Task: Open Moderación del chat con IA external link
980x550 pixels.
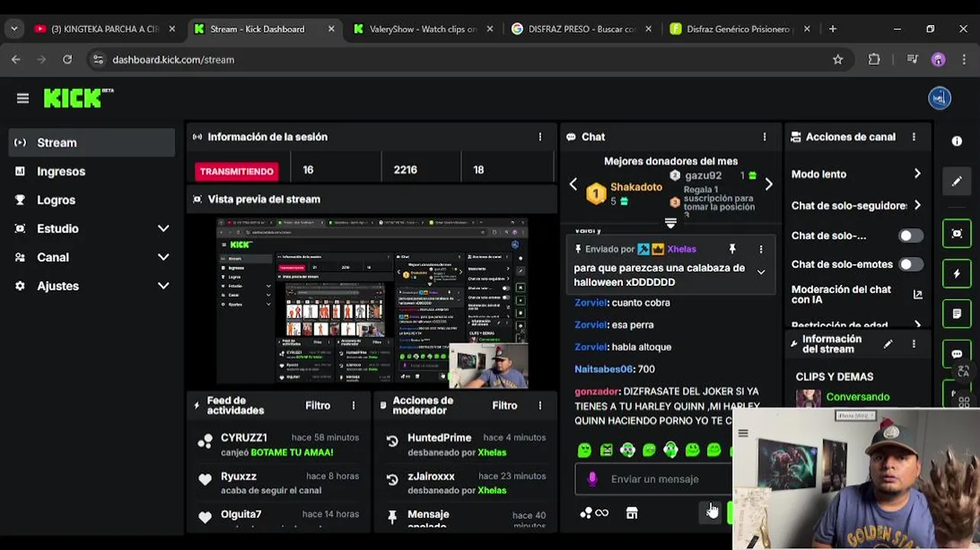Action: click(917, 294)
